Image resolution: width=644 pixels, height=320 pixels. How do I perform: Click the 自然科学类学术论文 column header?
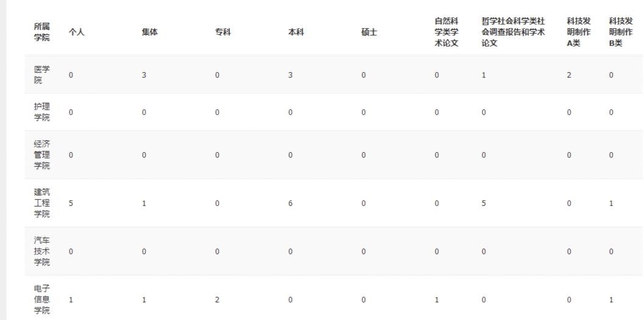coord(446,32)
